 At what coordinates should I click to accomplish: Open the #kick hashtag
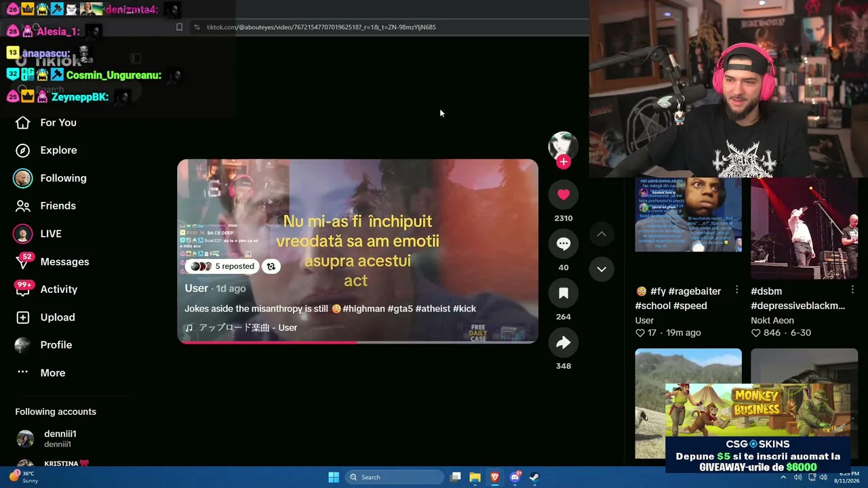[x=465, y=309]
